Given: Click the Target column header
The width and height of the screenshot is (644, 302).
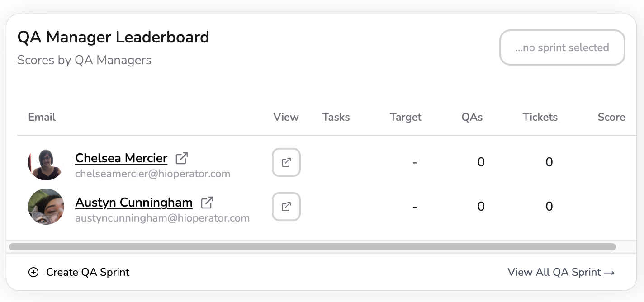Looking at the screenshot, I should 406,117.
